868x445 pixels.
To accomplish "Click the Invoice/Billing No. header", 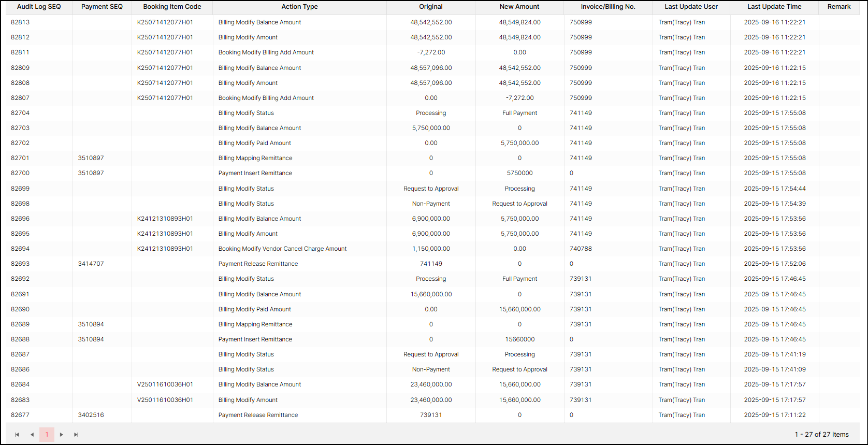I will [x=608, y=7].
